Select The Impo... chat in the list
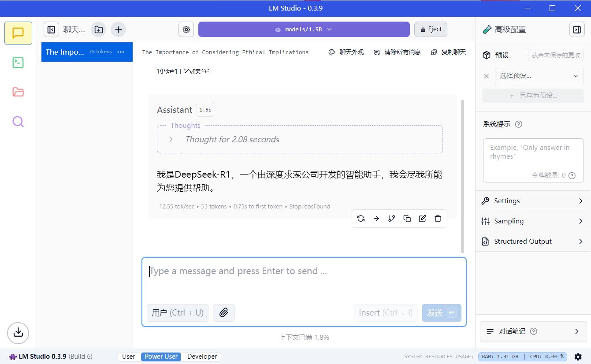This screenshot has width=591, height=364. [87, 52]
